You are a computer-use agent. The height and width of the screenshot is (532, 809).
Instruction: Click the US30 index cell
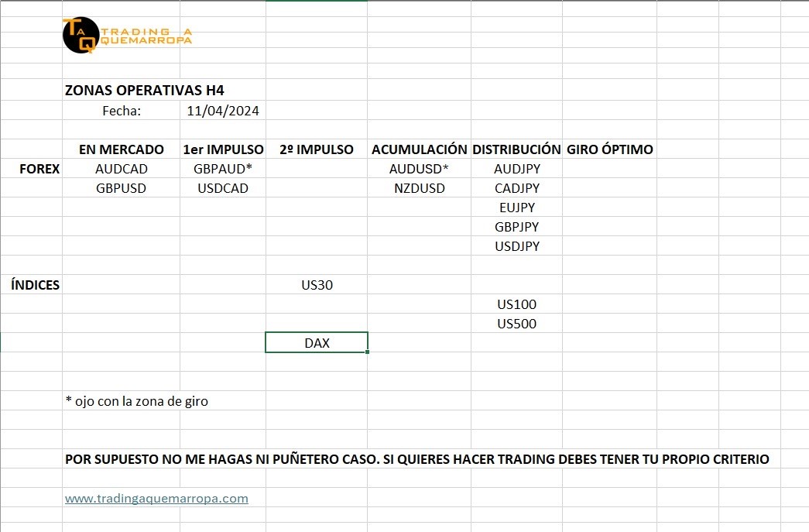click(316, 285)
